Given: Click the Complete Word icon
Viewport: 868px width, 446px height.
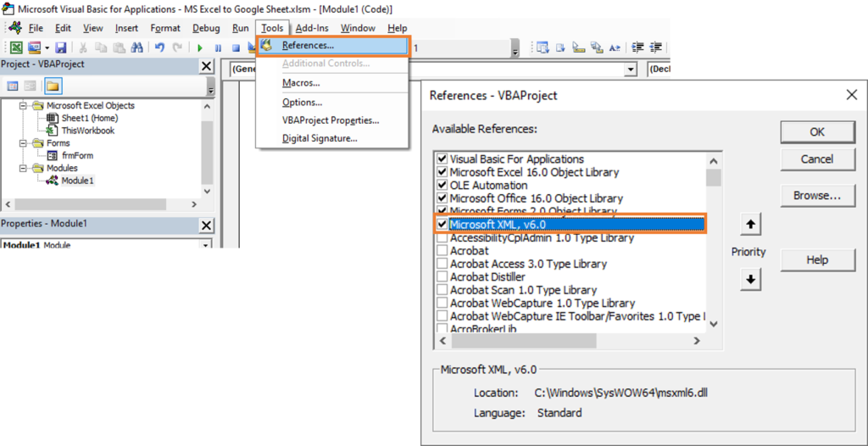Looking at the screenshot, I should [x=614, y=47].
